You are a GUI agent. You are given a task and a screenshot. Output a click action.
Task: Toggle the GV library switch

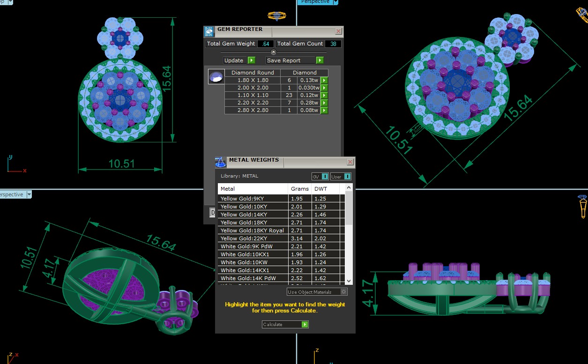coord(325,177)
